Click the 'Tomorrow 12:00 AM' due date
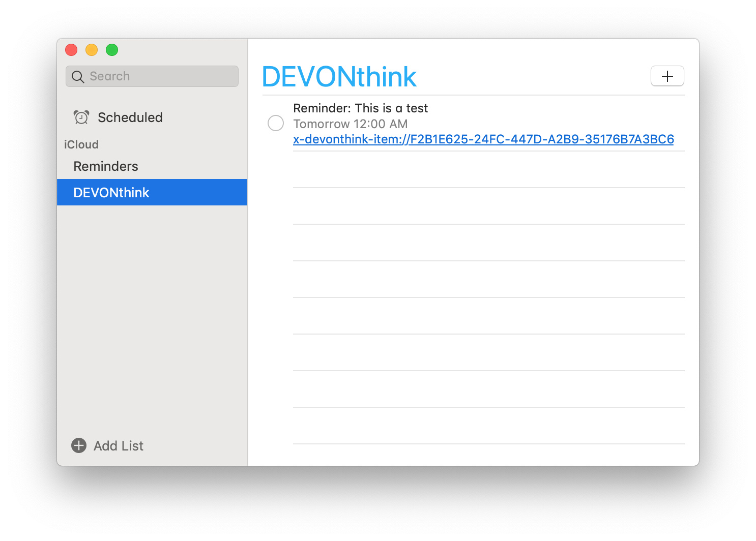Image resolution: width=756 pixels, height=541 pixels. pos(350,124)
